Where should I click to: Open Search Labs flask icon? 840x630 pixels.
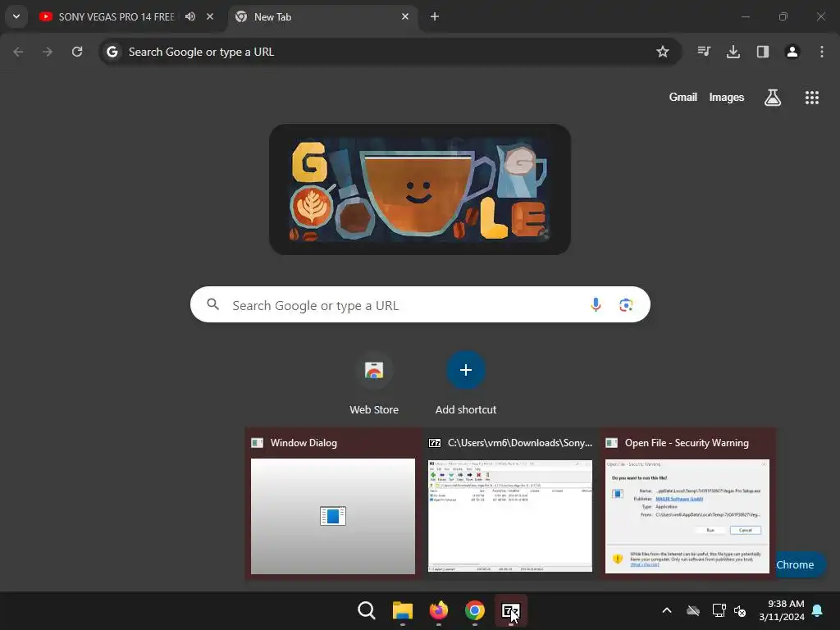(773, 98)
